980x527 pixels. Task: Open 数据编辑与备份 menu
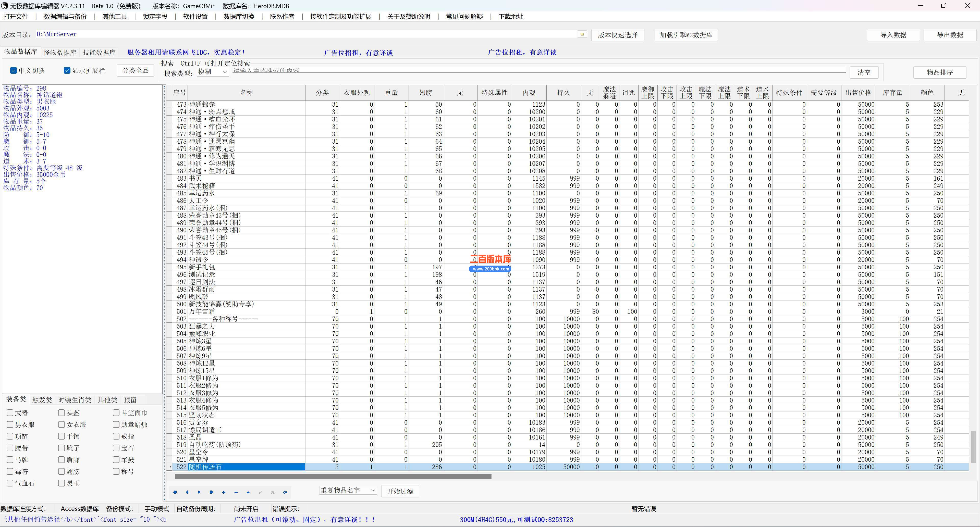65,16
